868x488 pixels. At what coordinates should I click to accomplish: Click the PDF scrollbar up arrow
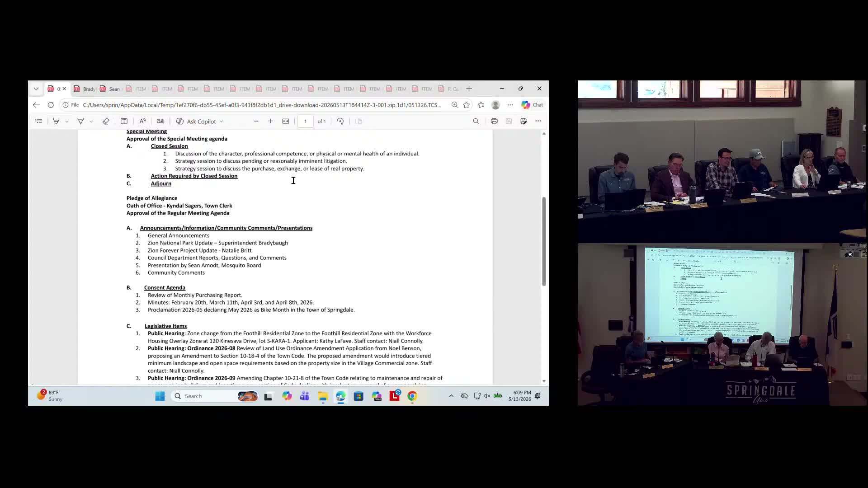coord(544,134)
